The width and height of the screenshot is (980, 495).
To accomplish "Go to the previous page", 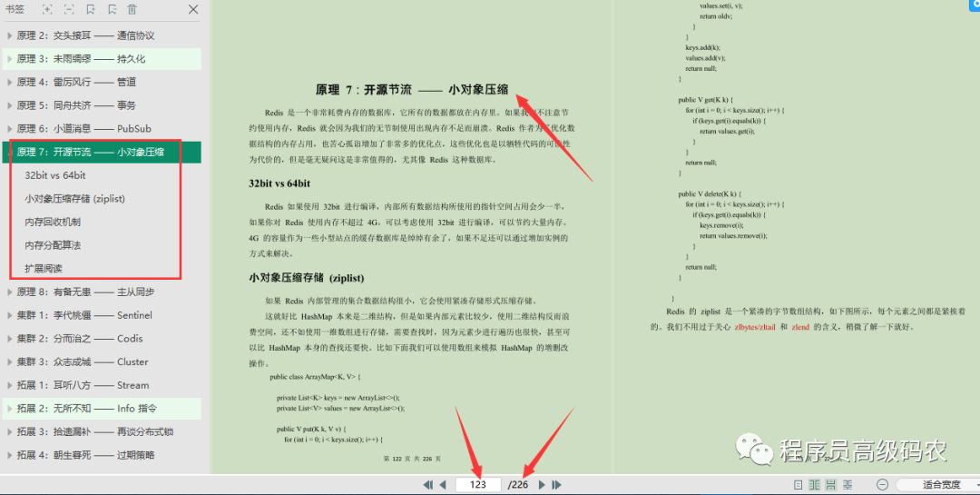I will pos(443,484).
